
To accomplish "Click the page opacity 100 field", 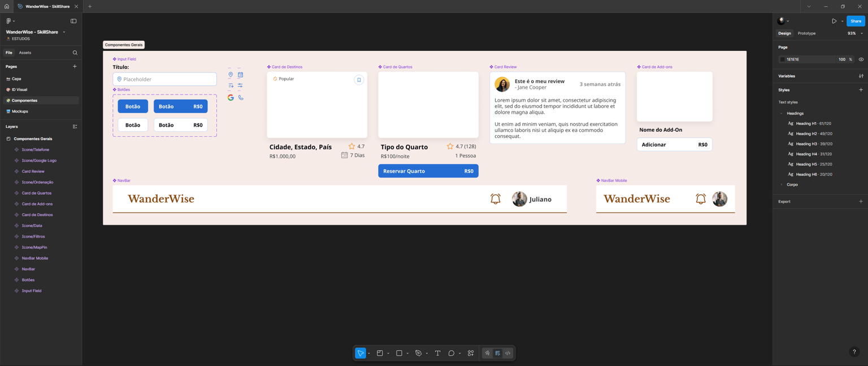I will coord(842,59).
